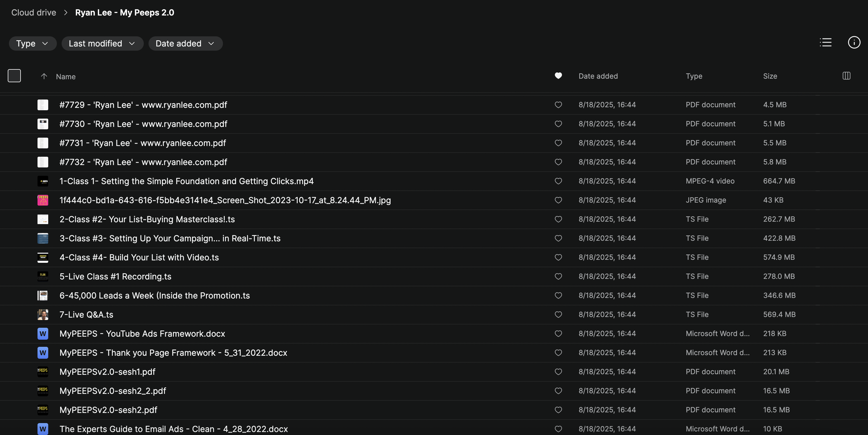Tick the select all files checkbox
The height and width of the screenshot is (435, 868).
coord(14,76)
